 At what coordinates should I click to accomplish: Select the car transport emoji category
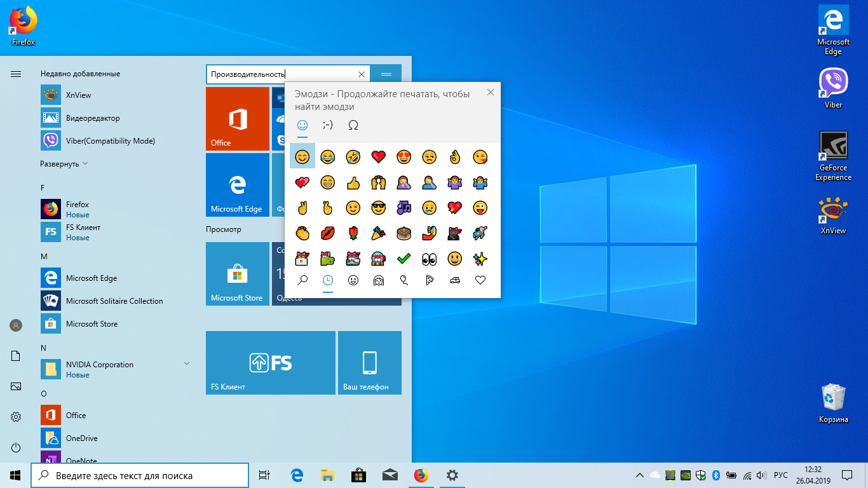click(455, 280)
